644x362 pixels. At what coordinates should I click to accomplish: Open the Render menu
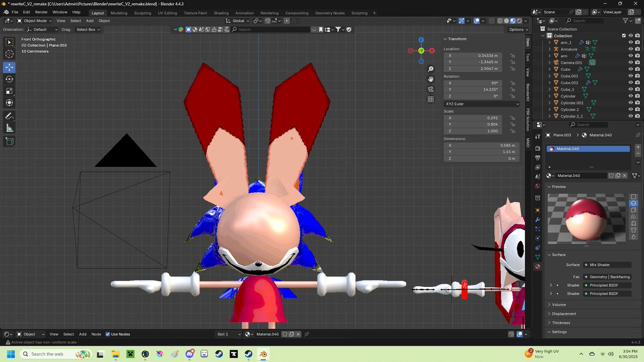41,12
